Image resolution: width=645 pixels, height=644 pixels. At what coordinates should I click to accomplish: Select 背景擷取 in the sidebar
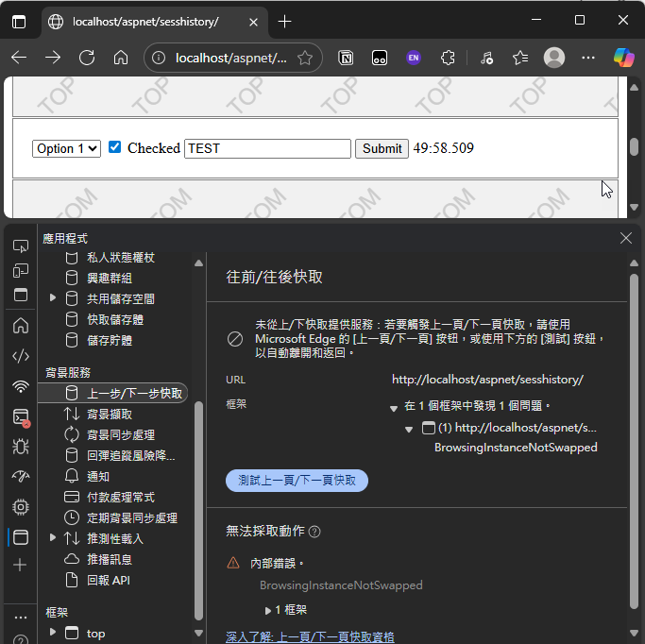point(109,414)
